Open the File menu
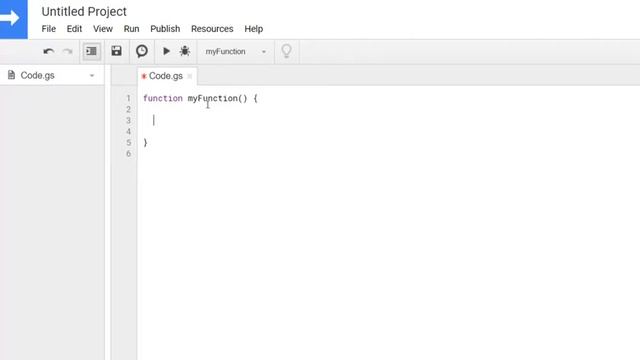640x360 pixels. (x=49, y=29)
